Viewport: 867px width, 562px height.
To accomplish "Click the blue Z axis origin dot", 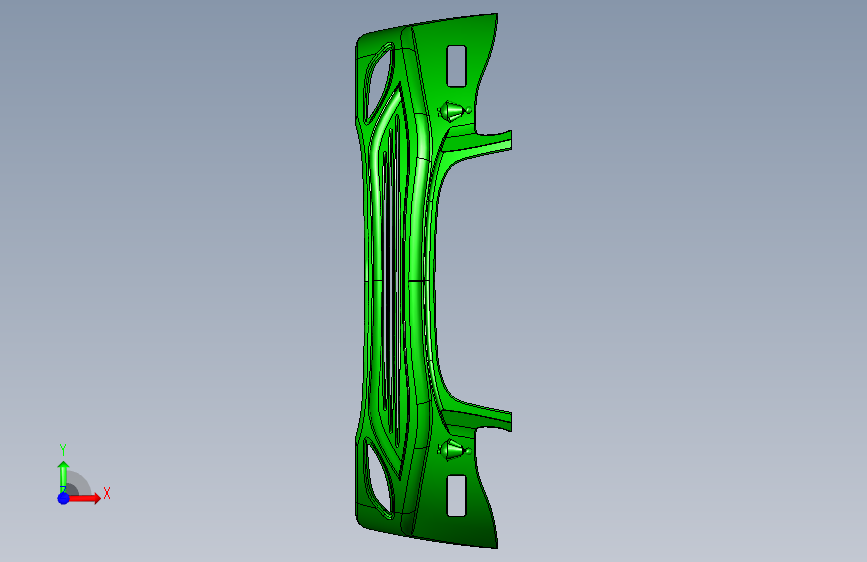I will [x=63, y=498].
